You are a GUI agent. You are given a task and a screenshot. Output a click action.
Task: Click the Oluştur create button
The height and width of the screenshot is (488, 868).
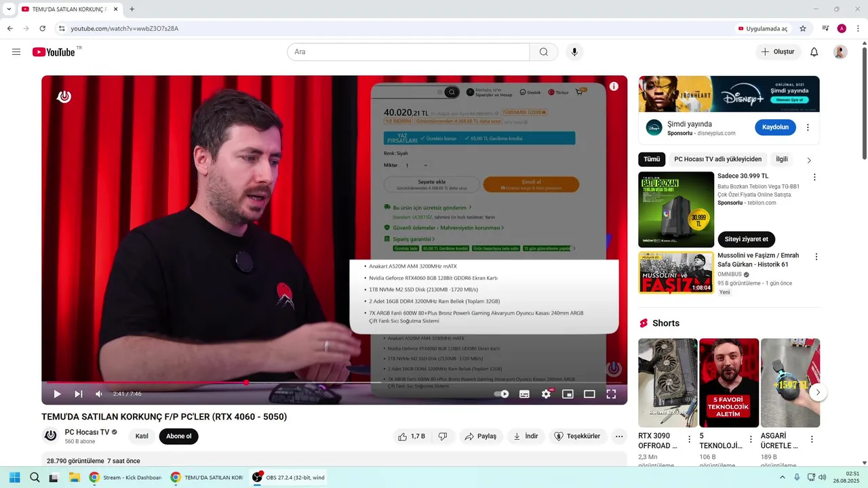pyautogui.click(x=778, y=52)
